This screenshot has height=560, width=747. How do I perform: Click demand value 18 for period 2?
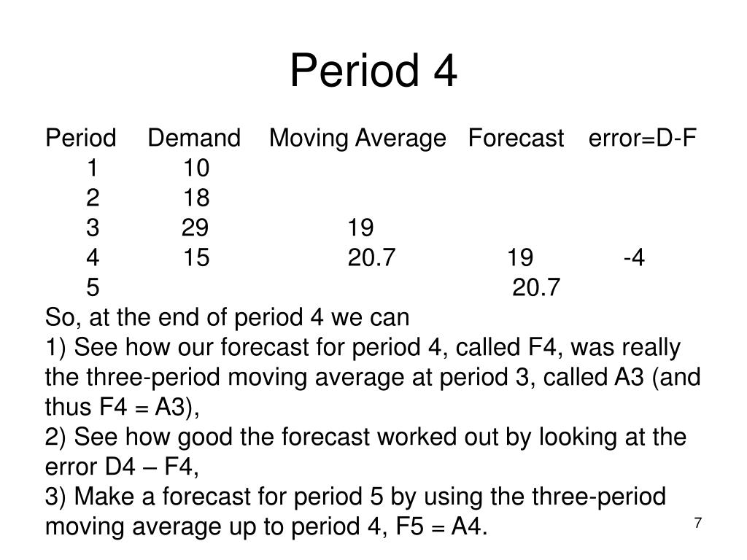pos(196,198)
